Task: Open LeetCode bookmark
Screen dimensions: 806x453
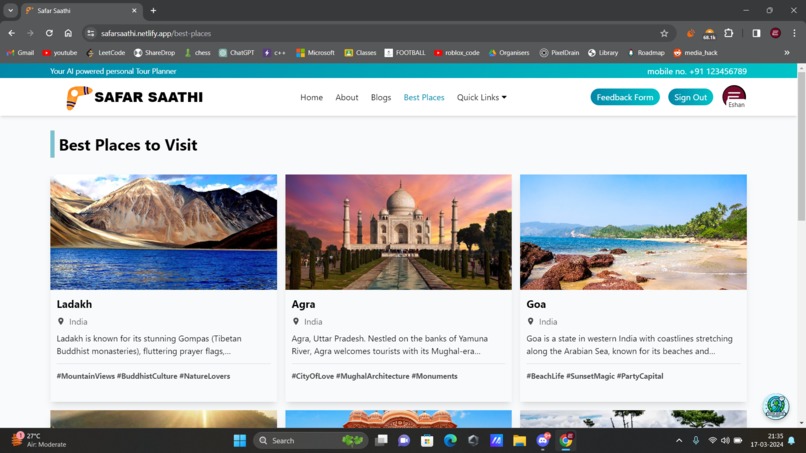Action: tap(106, 52)
